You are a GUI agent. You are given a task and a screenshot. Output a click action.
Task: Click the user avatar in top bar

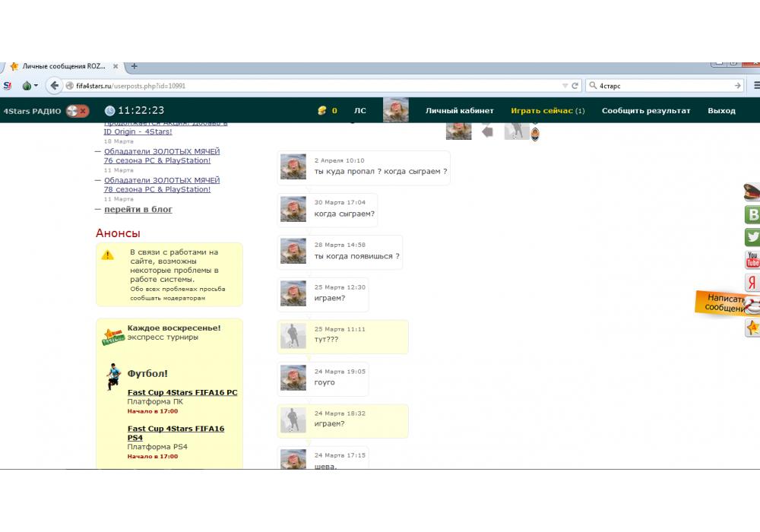coord(395,110)
